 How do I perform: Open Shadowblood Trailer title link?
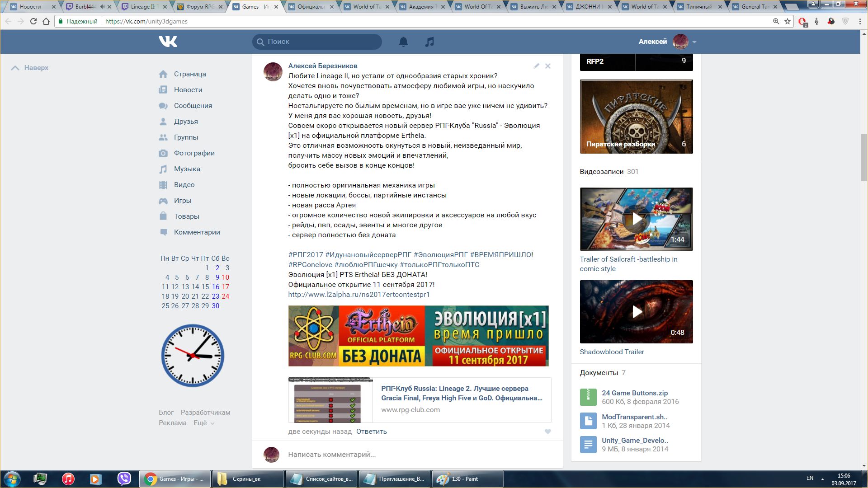coord(612,352)
